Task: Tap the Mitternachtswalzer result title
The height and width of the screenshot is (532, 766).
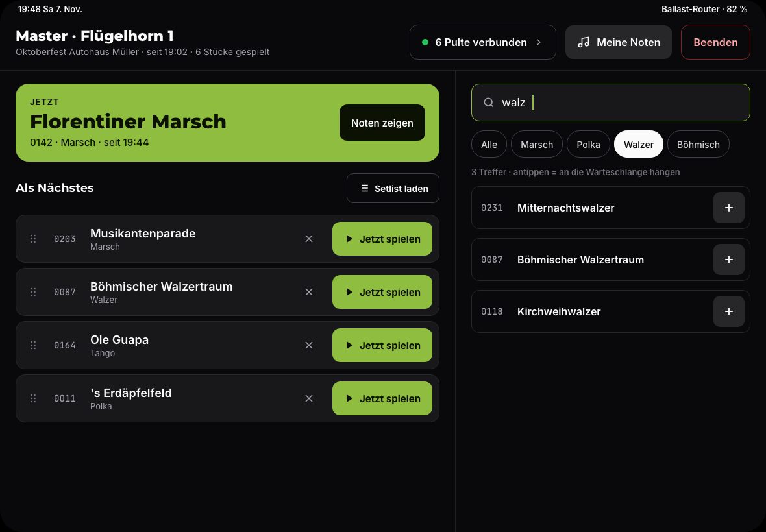Action: pyautogui.click(x=565, y=208)
